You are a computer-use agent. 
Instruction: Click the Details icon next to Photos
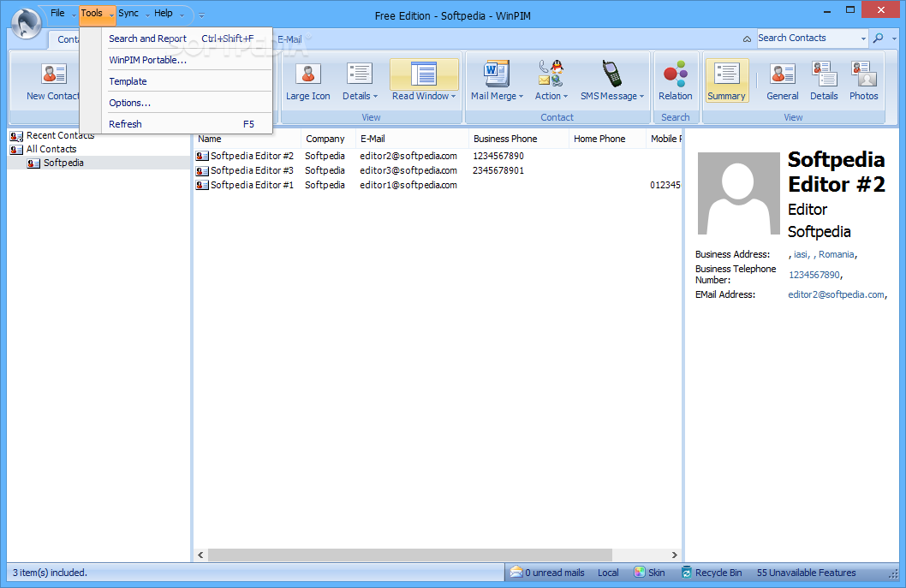824,74
